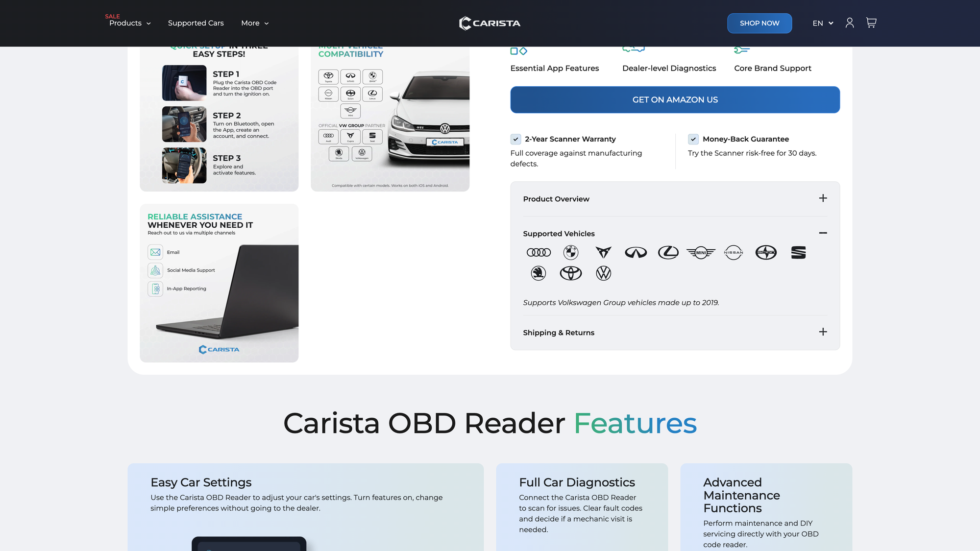Click the Email envelope icon
The height and width of the screenshot is (551, 980).
(x=155, y=252)
